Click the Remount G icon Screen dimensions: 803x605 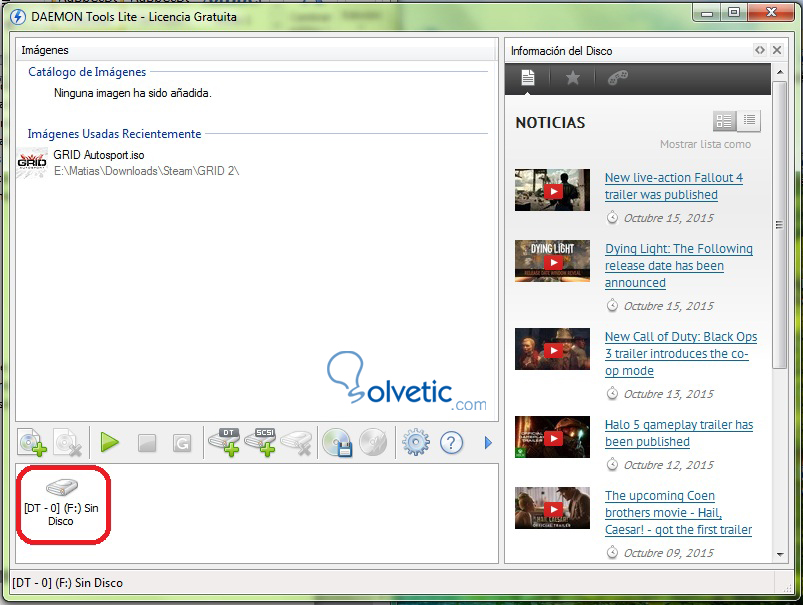182,443
